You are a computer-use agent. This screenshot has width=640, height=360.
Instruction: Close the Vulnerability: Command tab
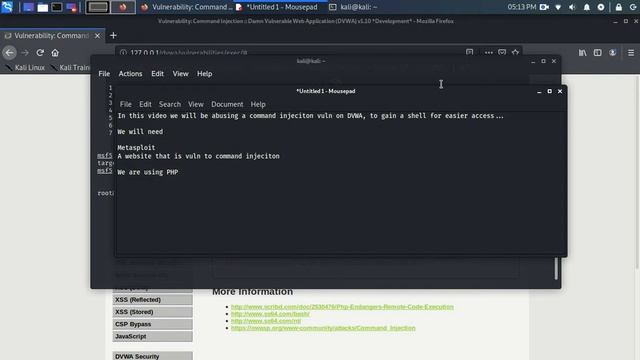coord(97,36)
